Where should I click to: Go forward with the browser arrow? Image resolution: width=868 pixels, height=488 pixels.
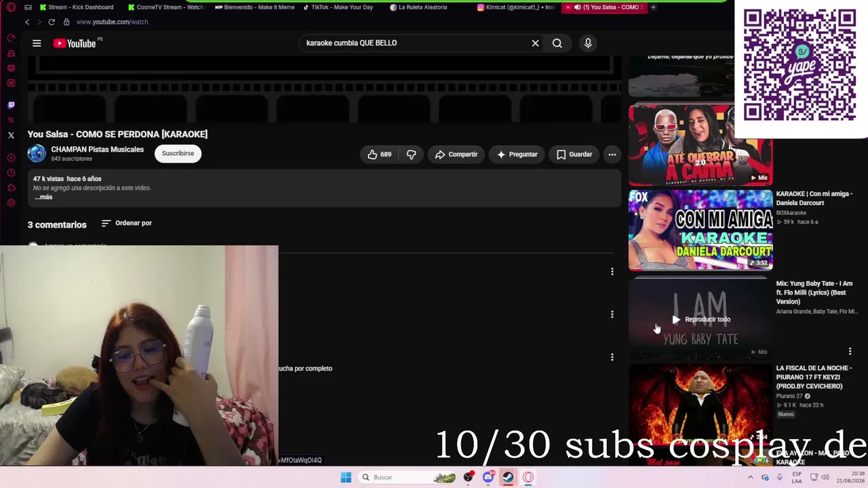[38, 22]
